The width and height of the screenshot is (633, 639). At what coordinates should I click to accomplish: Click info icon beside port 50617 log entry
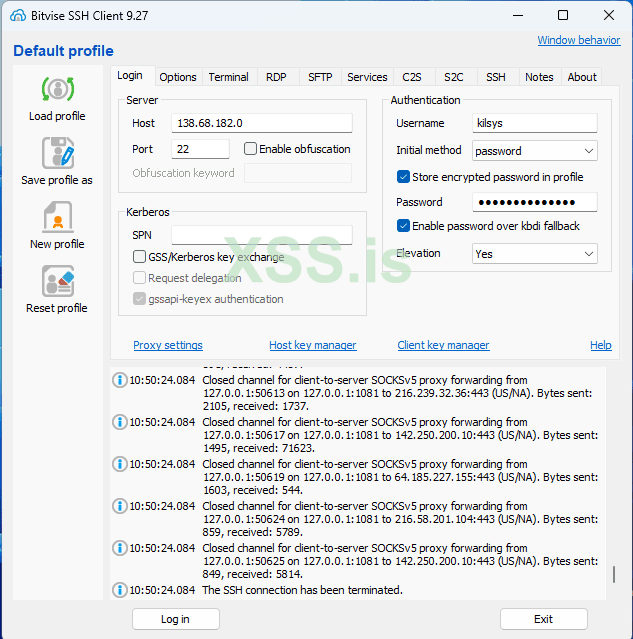(119, 422)
